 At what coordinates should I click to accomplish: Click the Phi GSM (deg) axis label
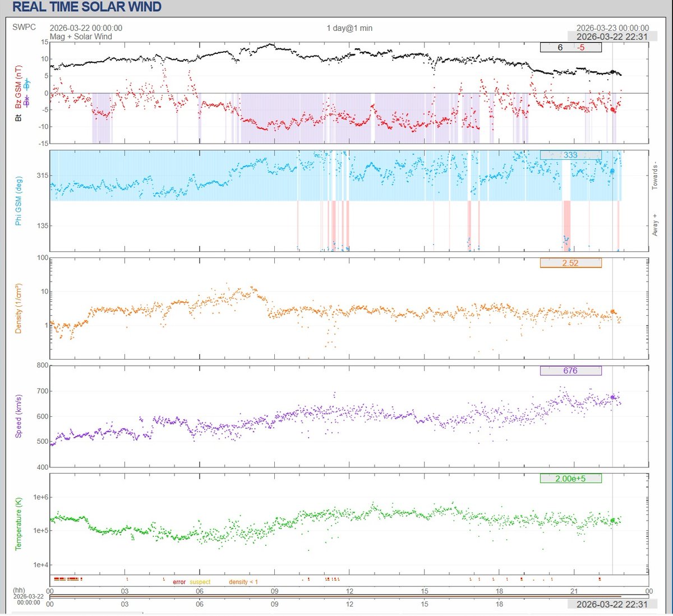coord(19,200)
